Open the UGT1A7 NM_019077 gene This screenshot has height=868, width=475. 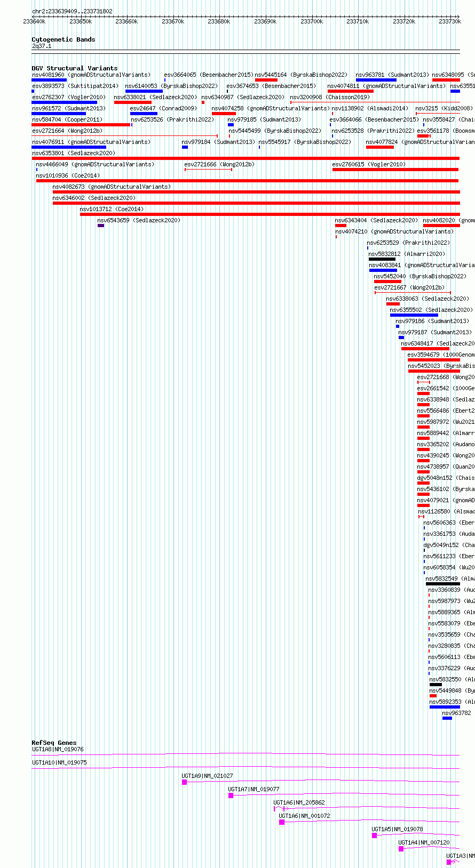pyautogui.click(x=254, y=789)
